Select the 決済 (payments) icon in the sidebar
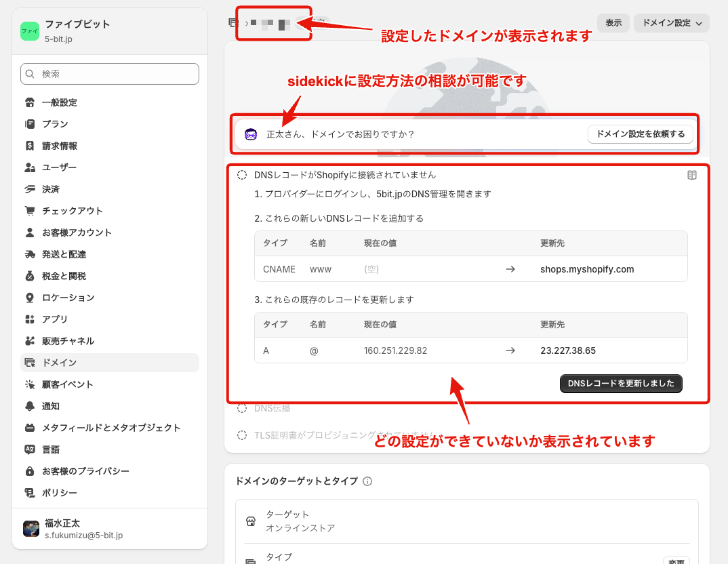 (30, 189)
